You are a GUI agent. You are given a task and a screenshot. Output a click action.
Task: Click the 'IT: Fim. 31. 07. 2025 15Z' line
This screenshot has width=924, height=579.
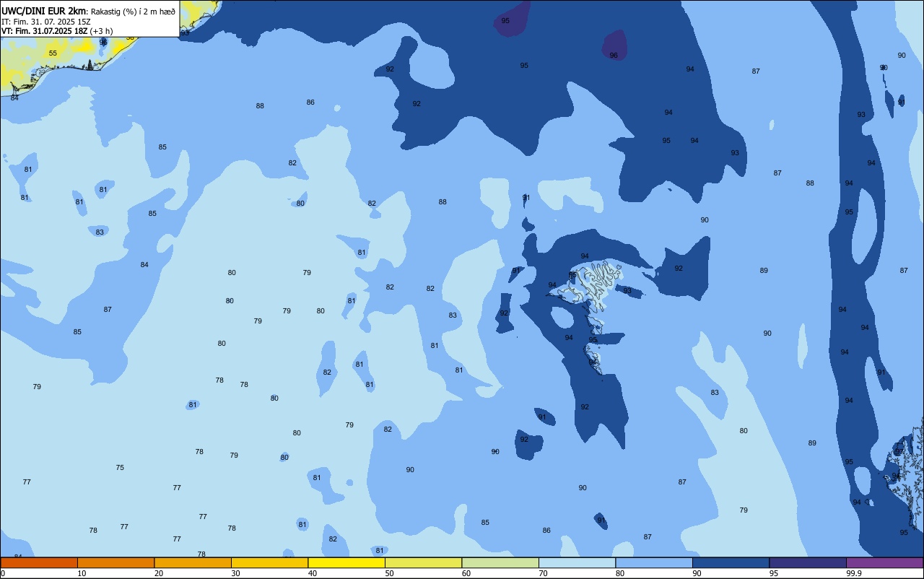(45, 22)
